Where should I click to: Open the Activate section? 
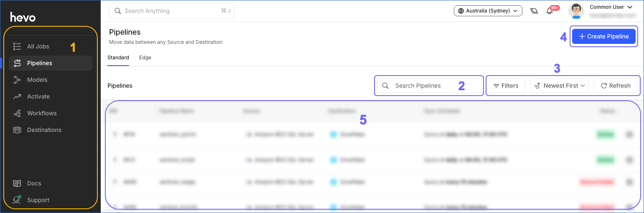coord(50,96)
